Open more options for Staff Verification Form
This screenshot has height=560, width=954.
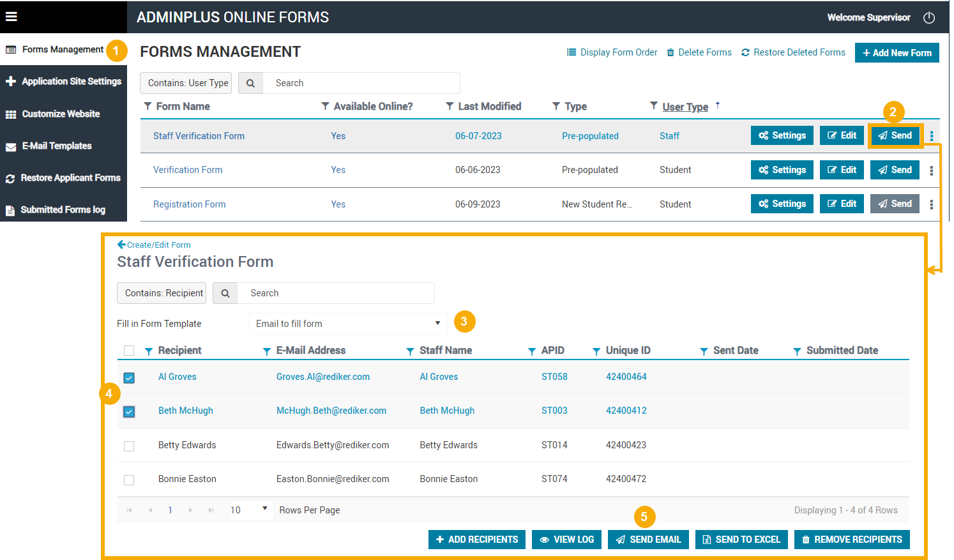[x=932, y=136]
